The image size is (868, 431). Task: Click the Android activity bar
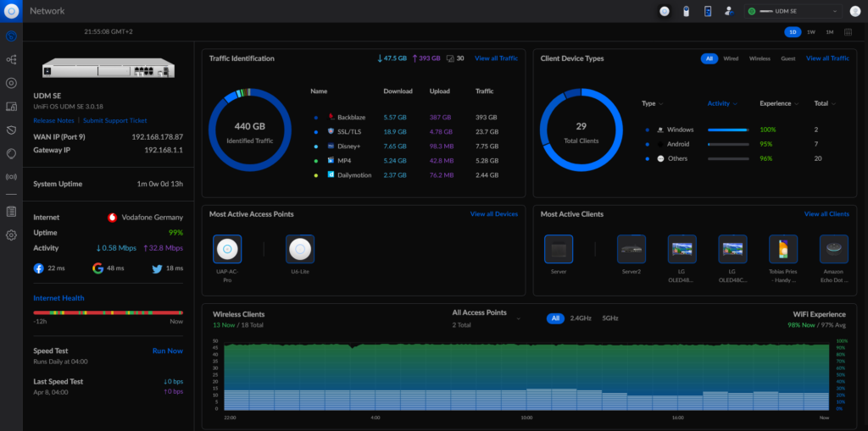tap(728, 145)
